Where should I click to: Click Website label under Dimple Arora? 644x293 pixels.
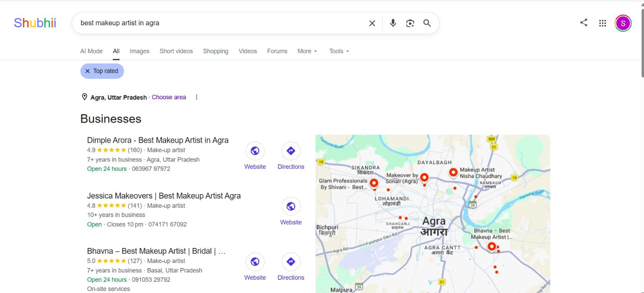tap(255, 167)
